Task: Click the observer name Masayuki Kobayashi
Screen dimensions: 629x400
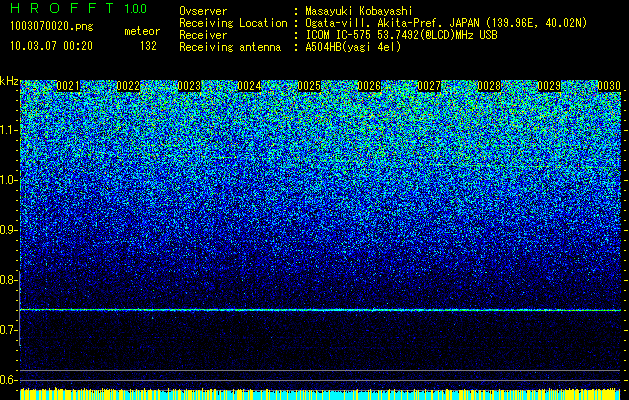Action: coord(359,11)
